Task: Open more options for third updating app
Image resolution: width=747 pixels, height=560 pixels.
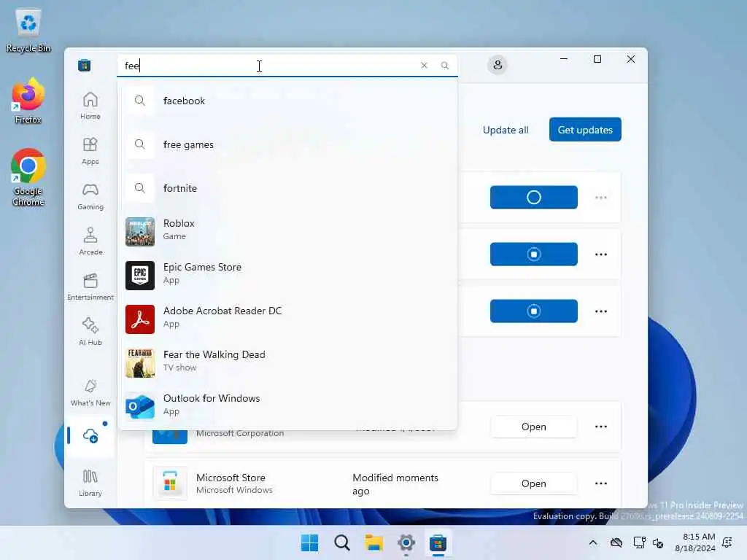Action: pos(601,311)
